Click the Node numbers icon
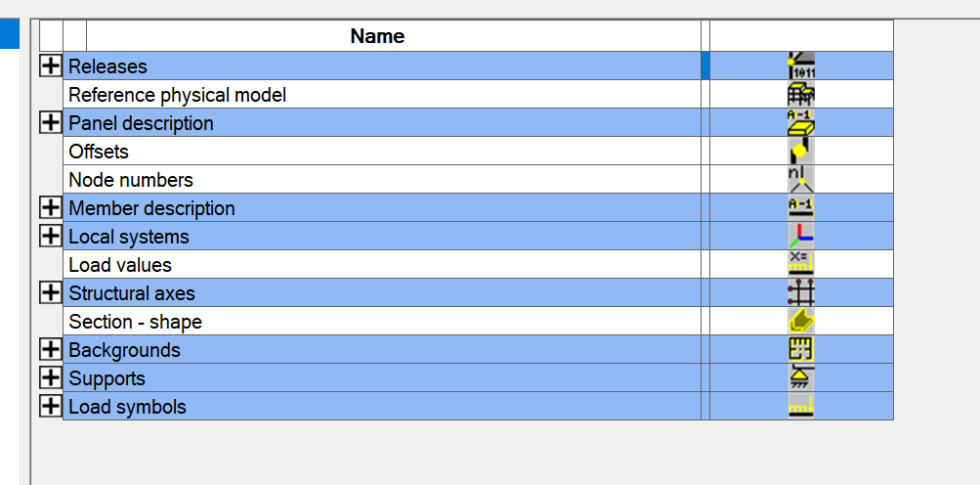The image size is (980, 485). (x=801, y=180)
